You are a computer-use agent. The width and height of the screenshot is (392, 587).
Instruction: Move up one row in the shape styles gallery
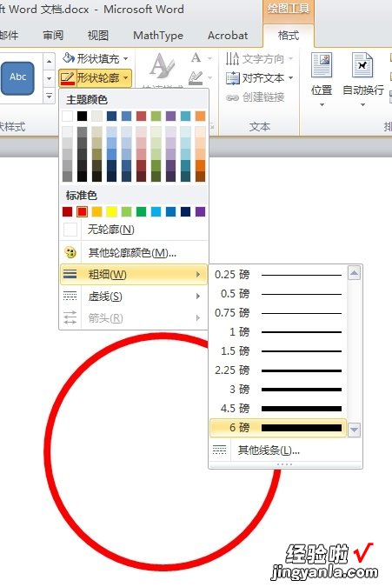[50, 61]
